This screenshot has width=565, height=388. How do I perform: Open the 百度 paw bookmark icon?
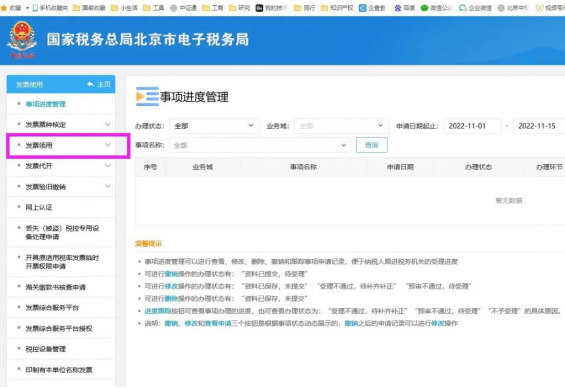coord(398,8)
